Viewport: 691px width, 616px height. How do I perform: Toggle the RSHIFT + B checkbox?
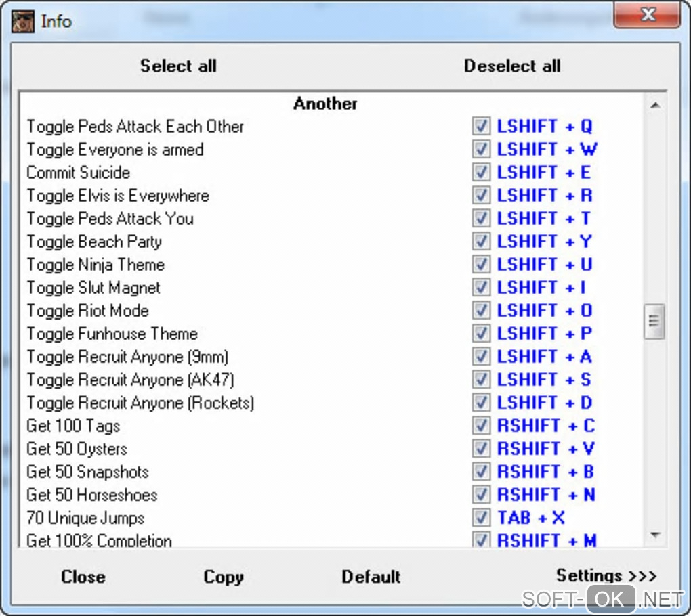[481, 472]
